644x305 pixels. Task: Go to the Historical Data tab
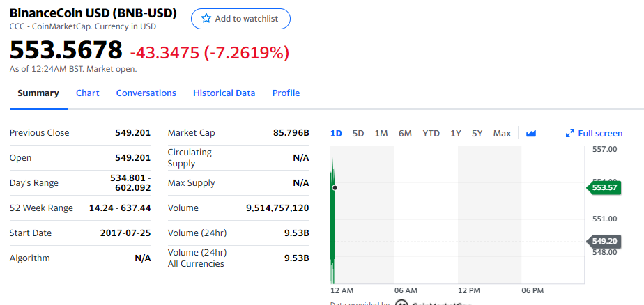point(224,93)
